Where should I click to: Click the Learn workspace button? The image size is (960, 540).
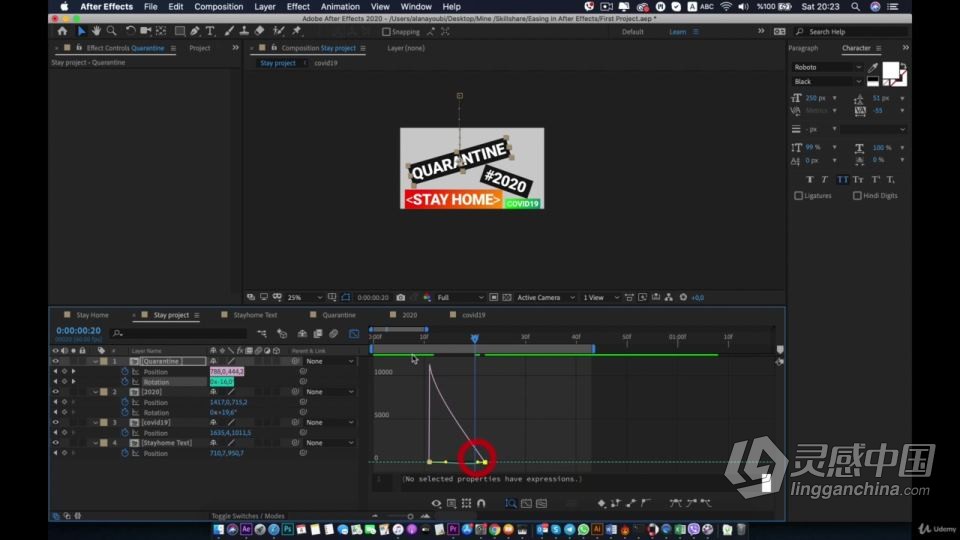click(x=677, y=32)
